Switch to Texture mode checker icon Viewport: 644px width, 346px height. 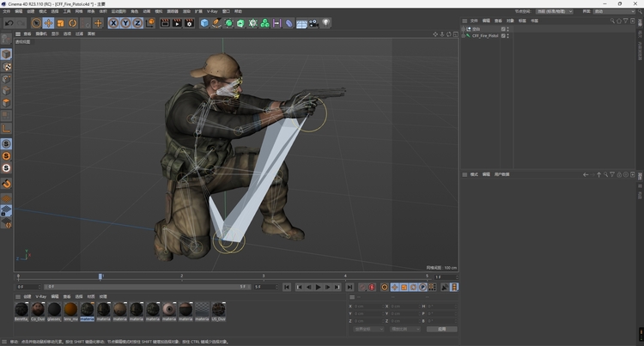coord(6,66)
